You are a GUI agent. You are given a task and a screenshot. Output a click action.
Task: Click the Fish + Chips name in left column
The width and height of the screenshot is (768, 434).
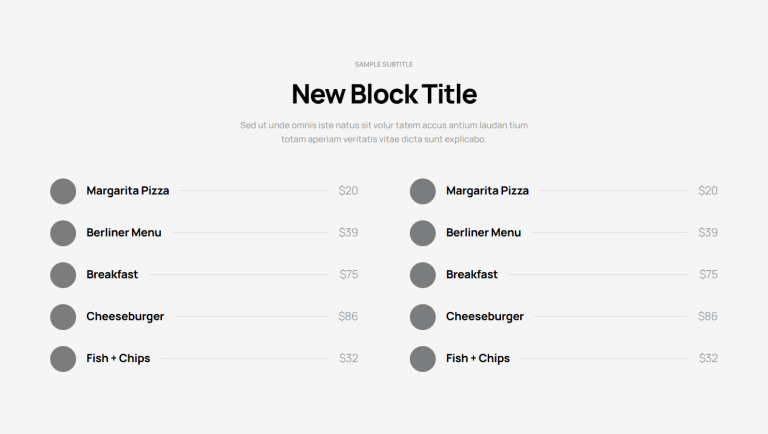click(x=118, y=359)
